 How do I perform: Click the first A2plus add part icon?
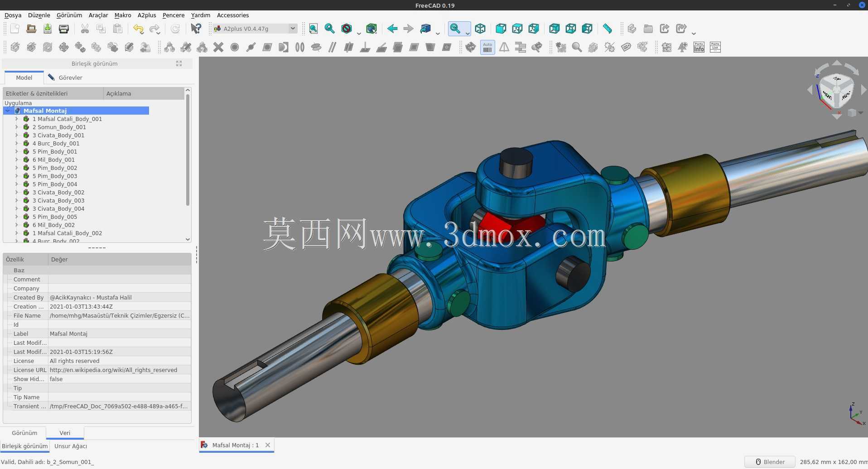click(x=15, y=47)
